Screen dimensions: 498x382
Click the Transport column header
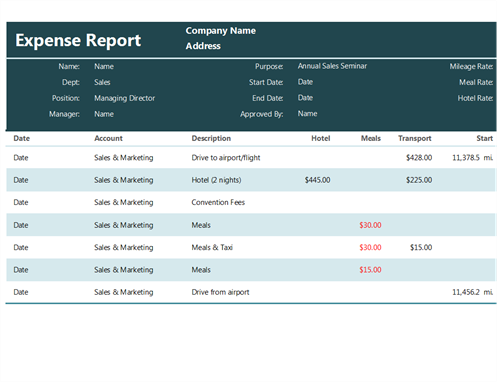click(415, 138)
